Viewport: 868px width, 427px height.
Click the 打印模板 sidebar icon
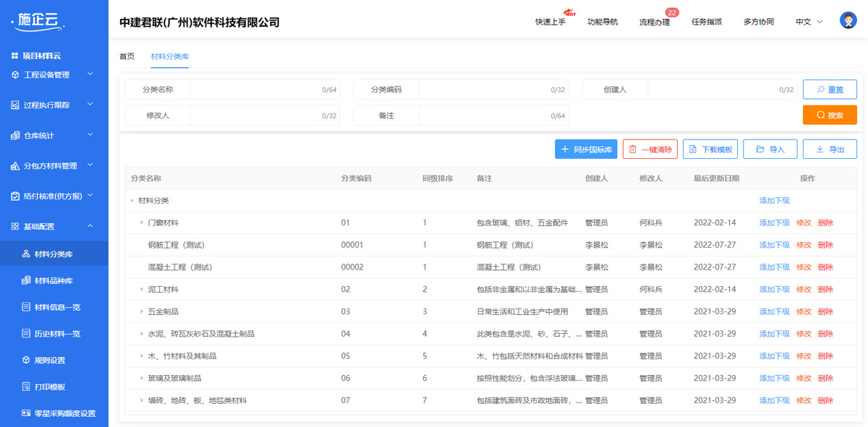pos(26,387)
